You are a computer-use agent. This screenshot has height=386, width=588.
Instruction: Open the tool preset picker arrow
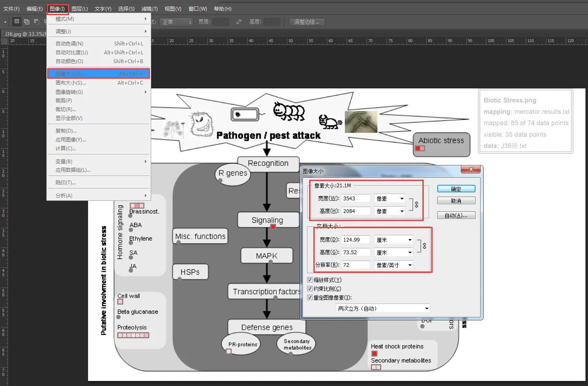(x=5, y=22)
